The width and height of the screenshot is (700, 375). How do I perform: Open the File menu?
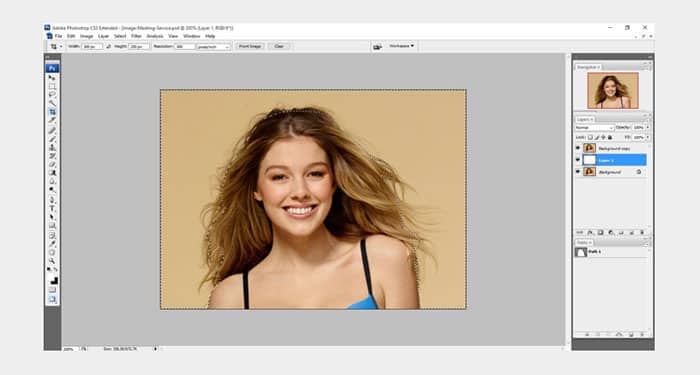[x=58, y=36]
